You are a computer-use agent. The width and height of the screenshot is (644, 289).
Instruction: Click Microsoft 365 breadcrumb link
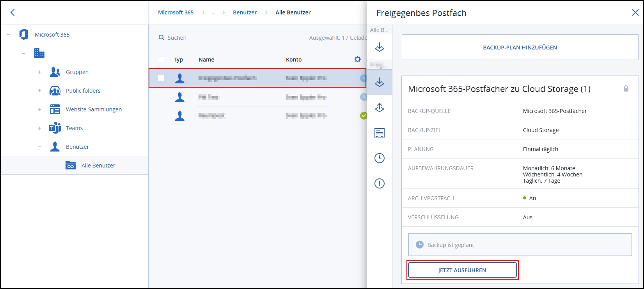176,12
